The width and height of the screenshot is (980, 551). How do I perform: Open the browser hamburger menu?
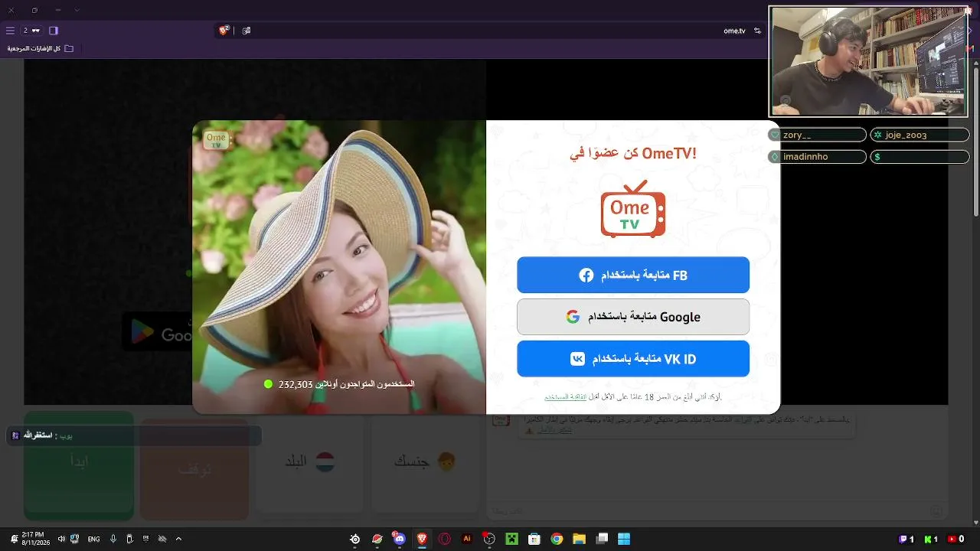pyautogui.click(x=10, y=31)
